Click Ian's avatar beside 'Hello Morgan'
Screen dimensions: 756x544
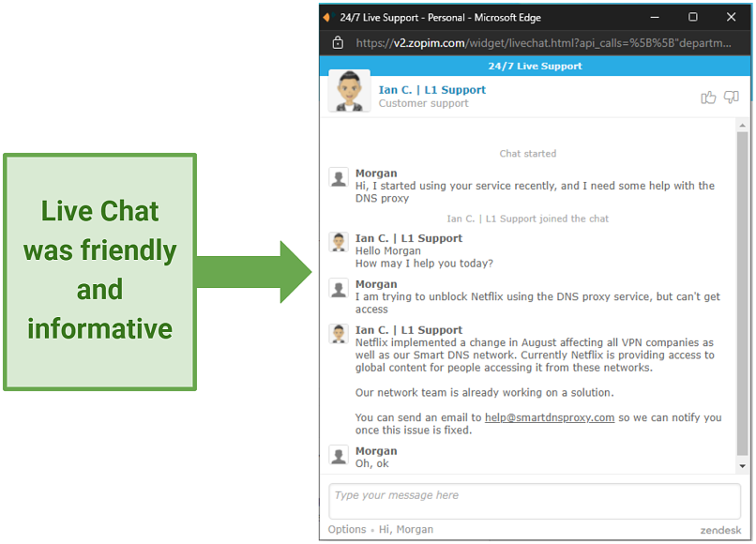click(339, 242)
